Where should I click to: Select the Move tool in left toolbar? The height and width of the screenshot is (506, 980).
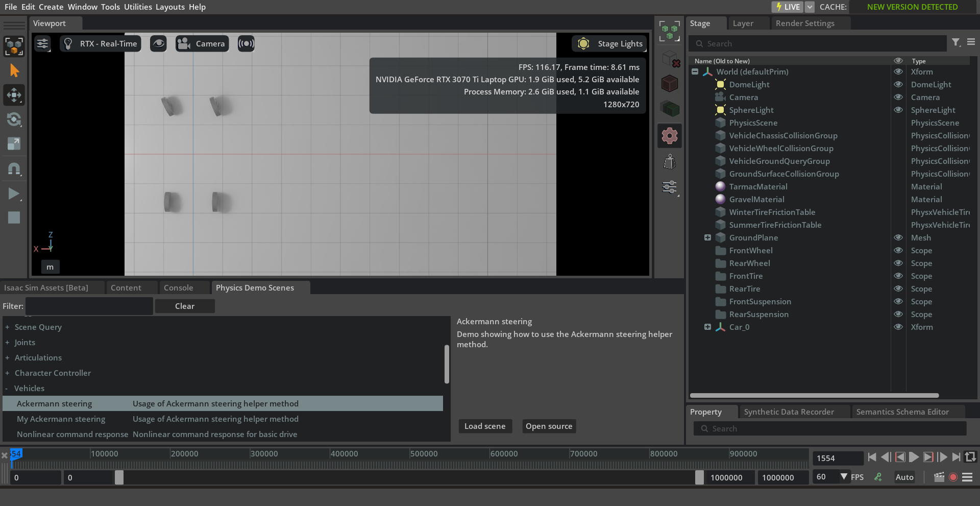click(14, 95)
